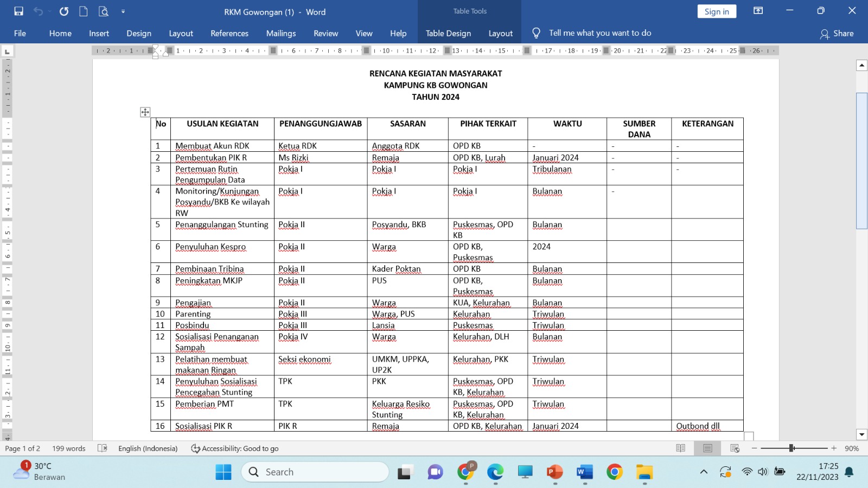Click the cell 'Seksi ekonomi'

point(321,364)
